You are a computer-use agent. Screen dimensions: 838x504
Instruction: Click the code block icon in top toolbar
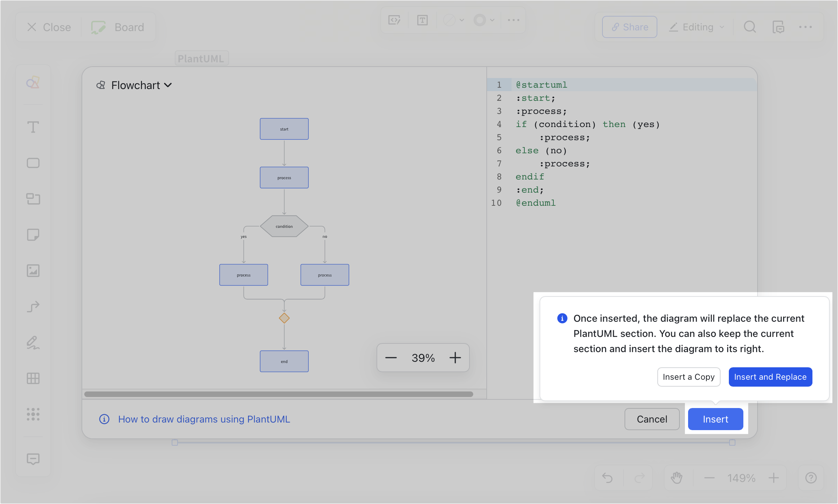[x=394, y=20]
